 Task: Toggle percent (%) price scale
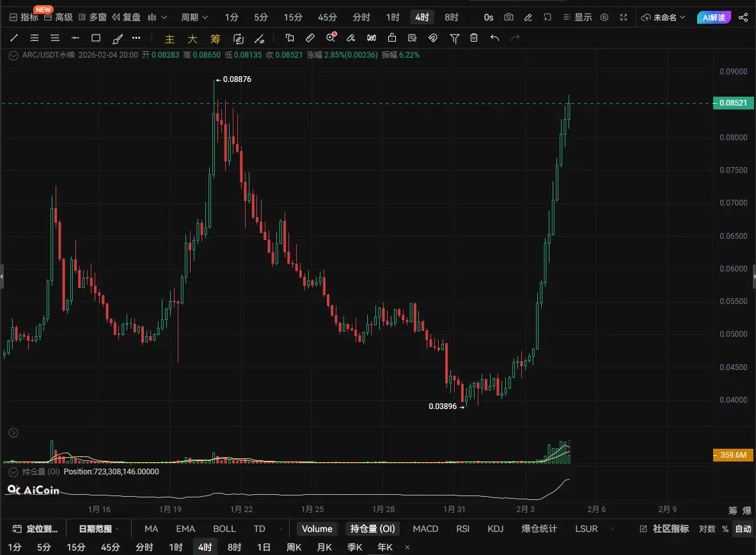[x=725, y=529]
